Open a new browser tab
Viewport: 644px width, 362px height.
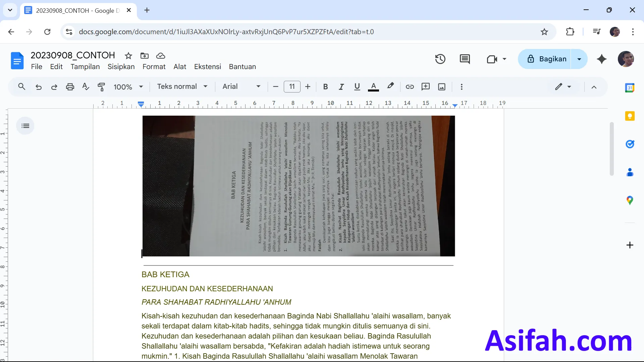(x=147, y=10)
